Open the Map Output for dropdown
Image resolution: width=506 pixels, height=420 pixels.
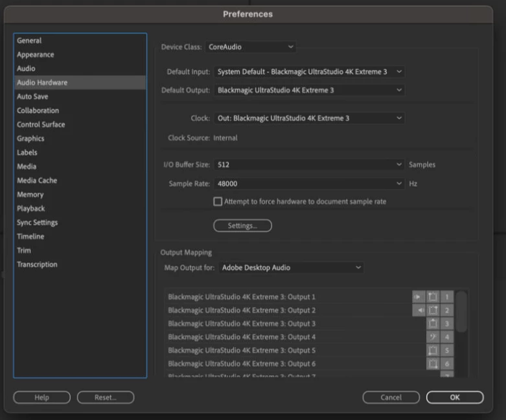pyautogui.click(x=291, y=267)
